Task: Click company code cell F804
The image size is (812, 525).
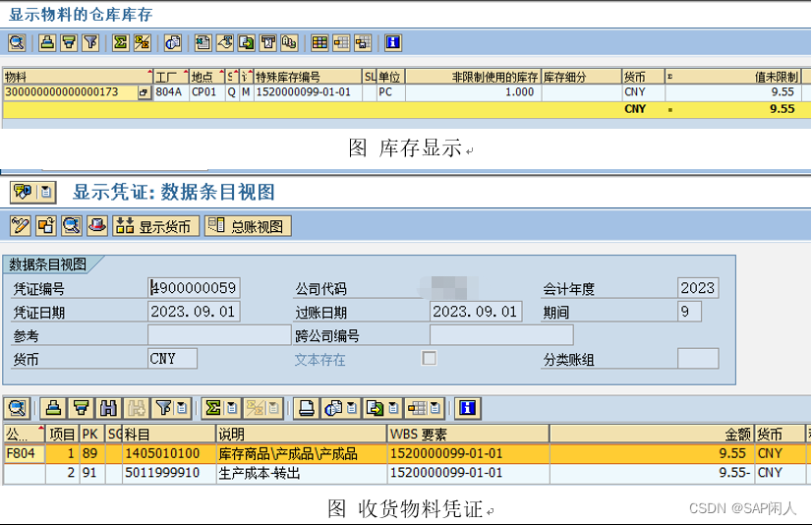Action: coord(25,453)
